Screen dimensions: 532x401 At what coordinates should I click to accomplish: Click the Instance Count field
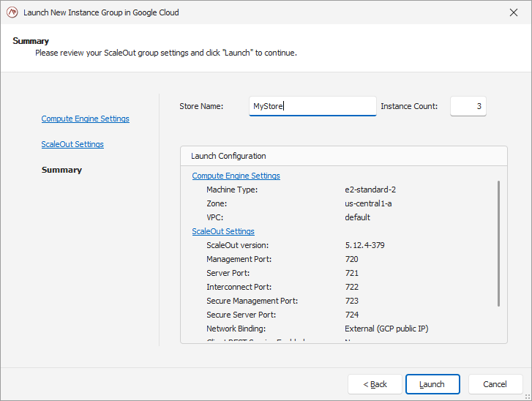(468, 106)
